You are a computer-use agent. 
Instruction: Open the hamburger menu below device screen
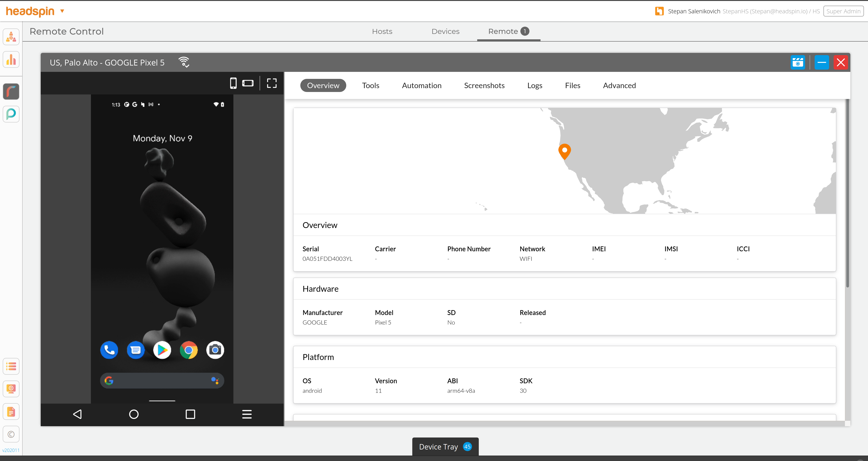(x=247, y=414)
